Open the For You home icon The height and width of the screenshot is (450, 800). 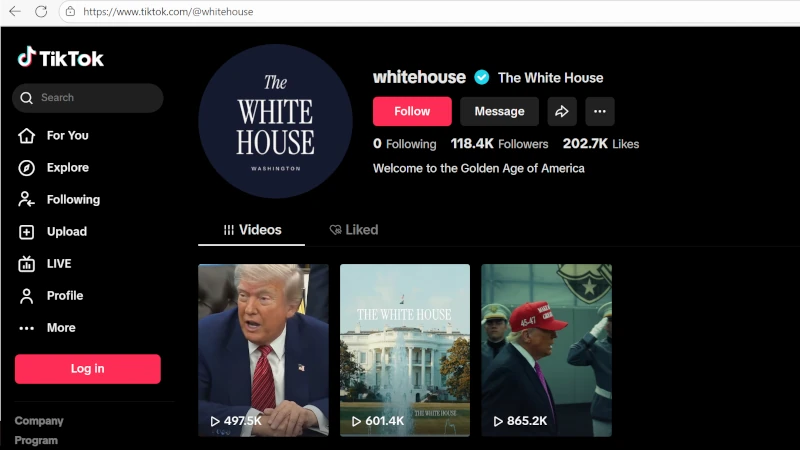(27, 136)
